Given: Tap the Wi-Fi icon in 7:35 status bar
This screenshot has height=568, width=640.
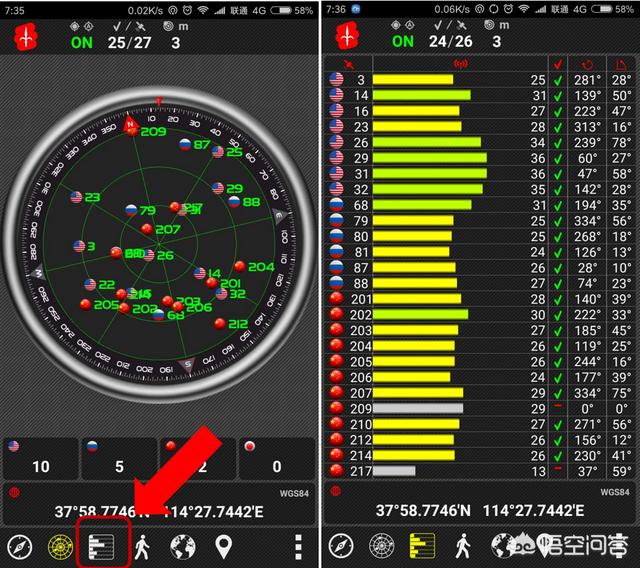Looking at the screenshot, I should (203, 10).
